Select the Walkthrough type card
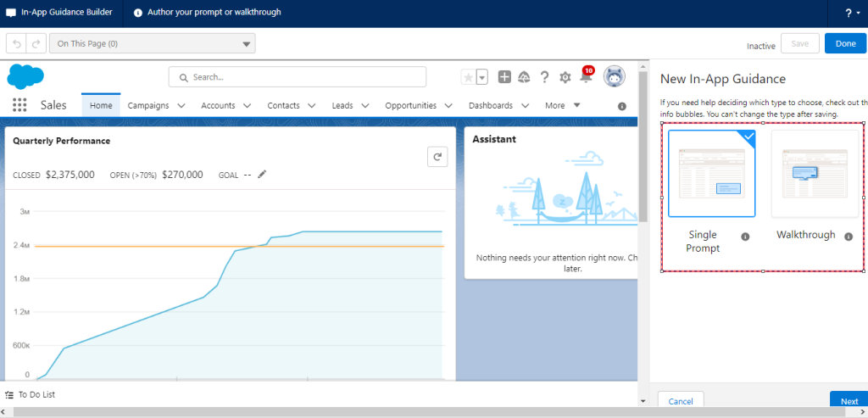The height and width of the screenshot is (418, 868). click(815, 173)
